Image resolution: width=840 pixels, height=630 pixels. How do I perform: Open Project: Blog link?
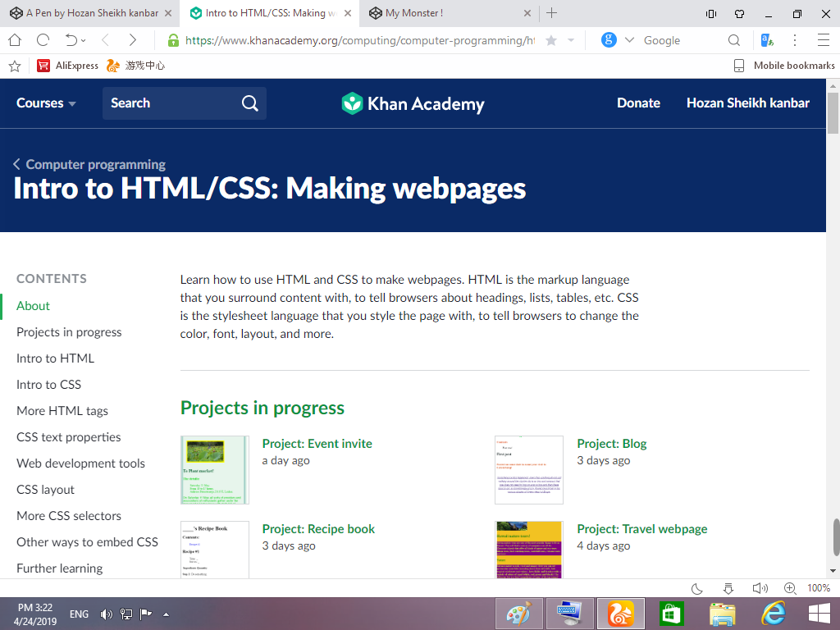click(x=612, y=444)
